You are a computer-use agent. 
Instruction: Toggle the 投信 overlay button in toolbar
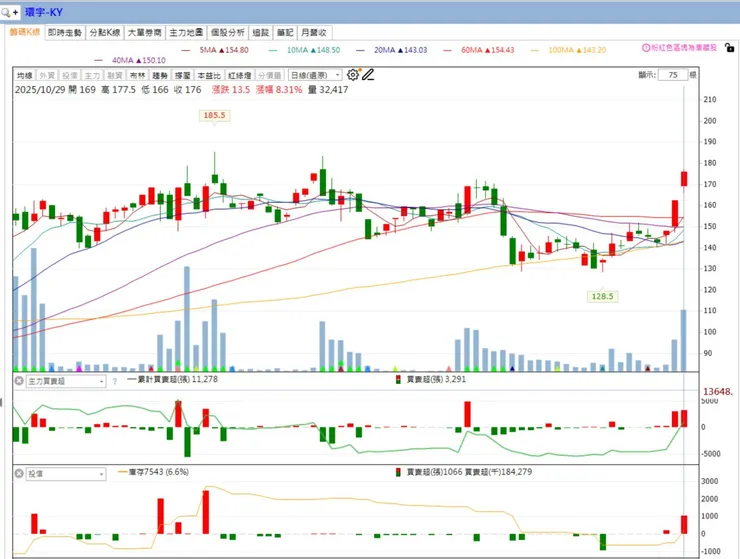[70, 76]
